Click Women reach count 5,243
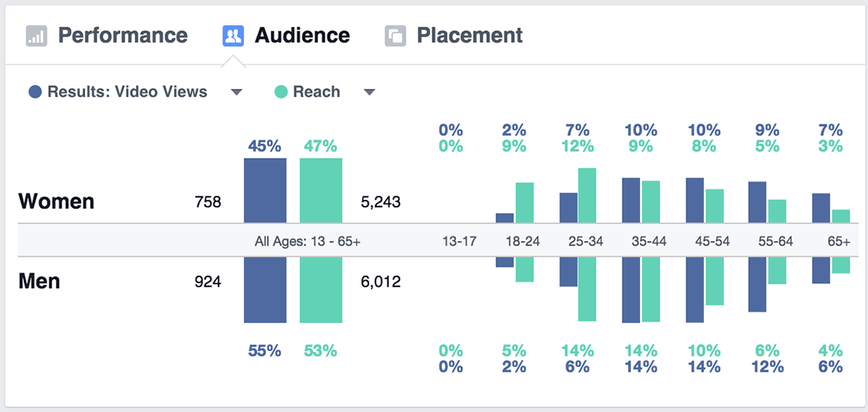The width and height of the screenshot is (868, 412). point(380,202)
